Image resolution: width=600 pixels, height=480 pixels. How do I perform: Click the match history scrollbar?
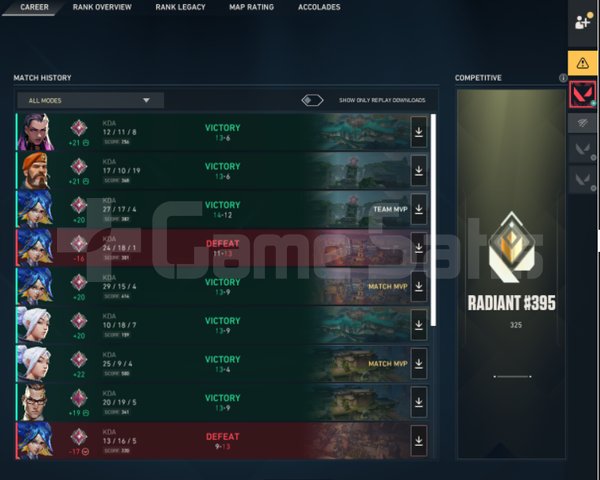(x=433, y=220)
